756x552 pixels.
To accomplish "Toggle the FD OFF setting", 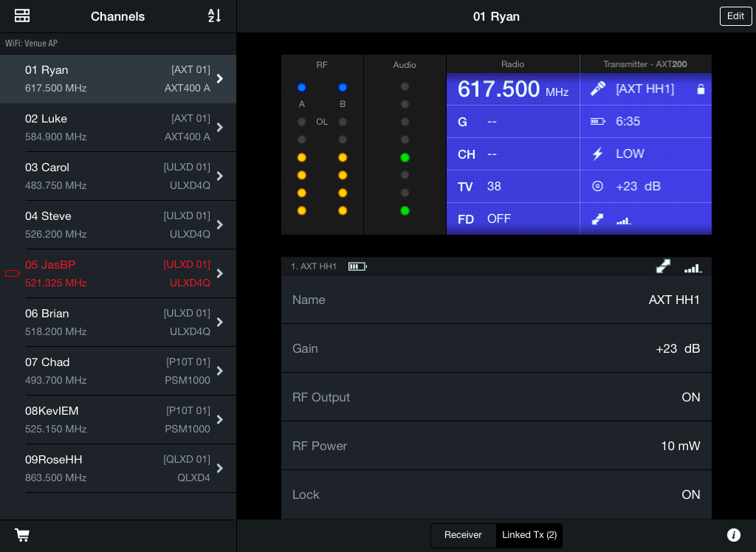I will [x=498, y=219].
